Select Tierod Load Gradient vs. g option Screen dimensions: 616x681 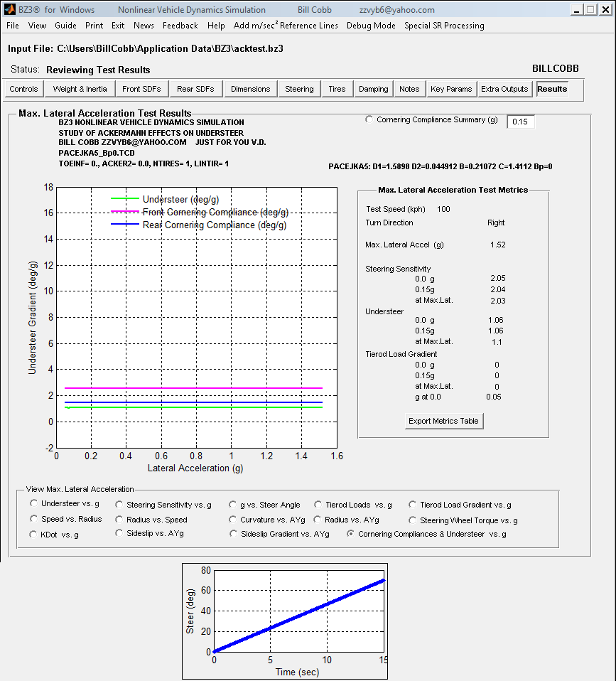[x=412, y=505]
